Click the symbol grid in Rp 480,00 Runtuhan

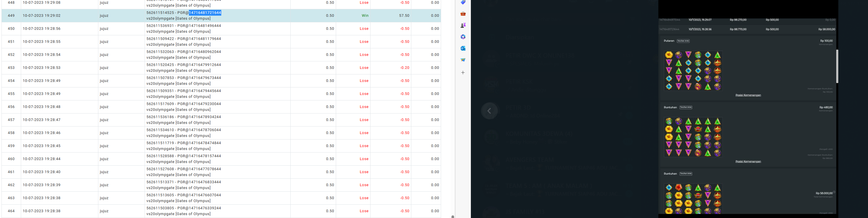point(693,137)
